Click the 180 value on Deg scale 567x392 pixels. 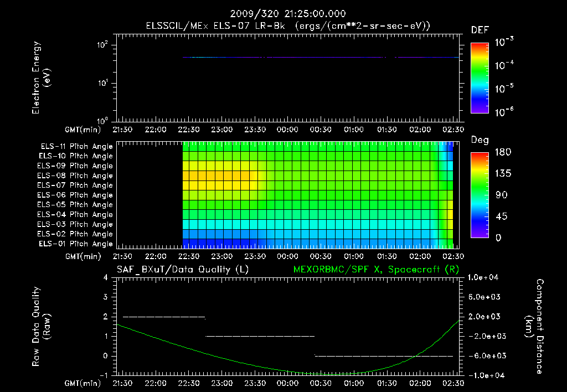(x=503, y=152)
